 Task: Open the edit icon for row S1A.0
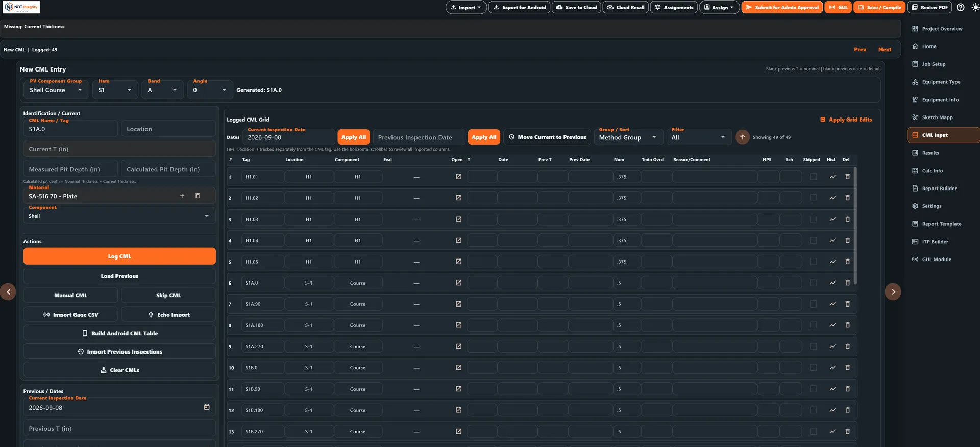pos(458,283)
